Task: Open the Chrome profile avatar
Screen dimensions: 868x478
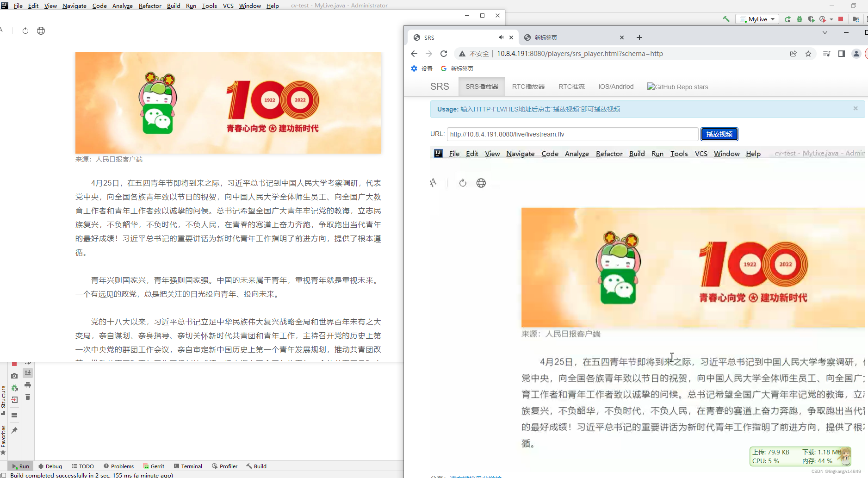Action: [856, 54]
